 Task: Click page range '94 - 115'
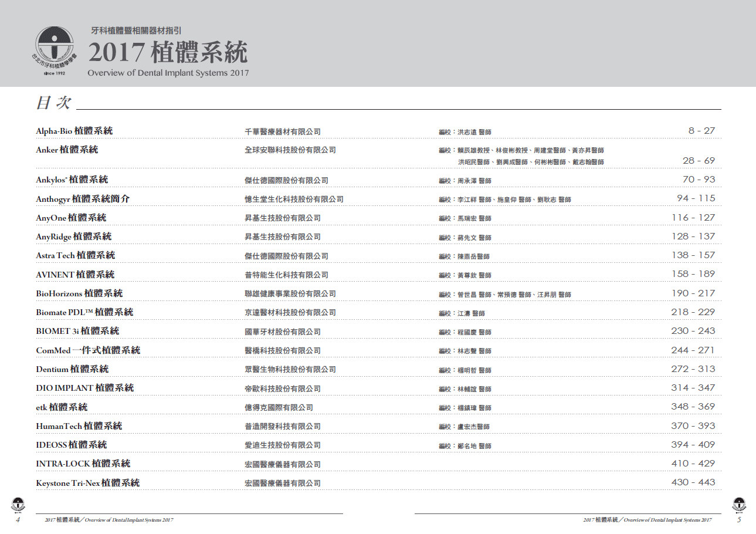tap(696, 198)
